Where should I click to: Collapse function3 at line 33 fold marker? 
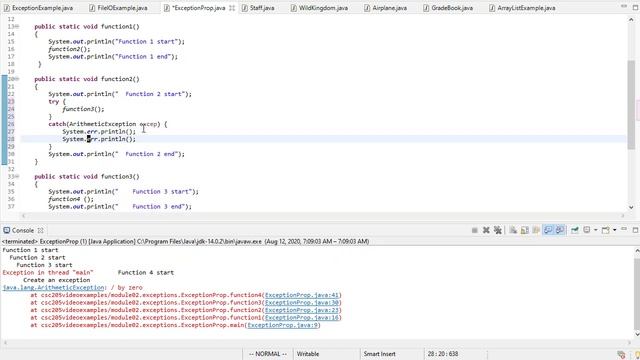[x=17, y=176]
